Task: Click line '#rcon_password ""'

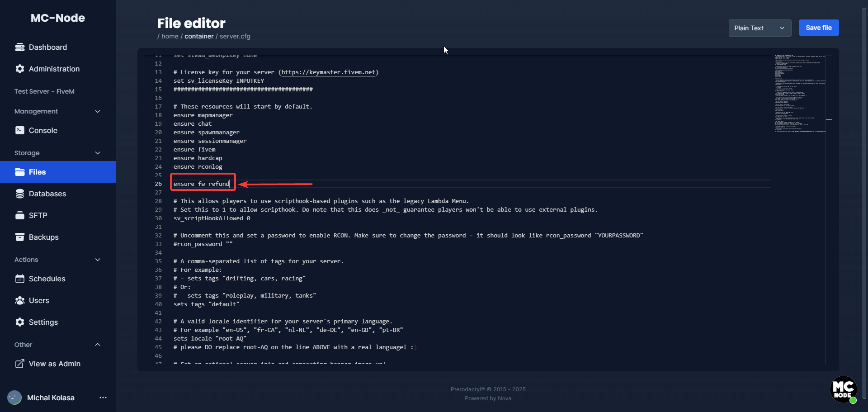Action: (x=203, y=244)
